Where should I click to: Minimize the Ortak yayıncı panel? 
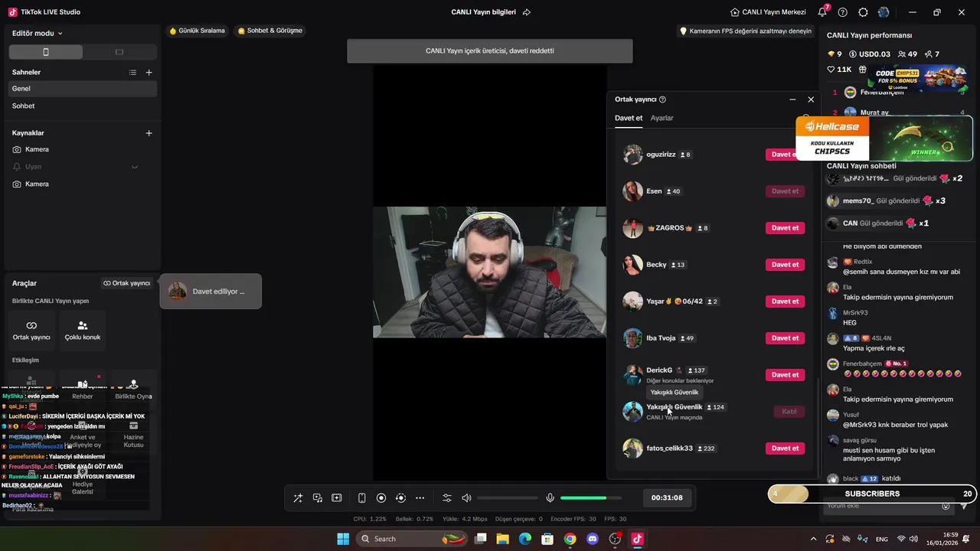coord(792,99)
